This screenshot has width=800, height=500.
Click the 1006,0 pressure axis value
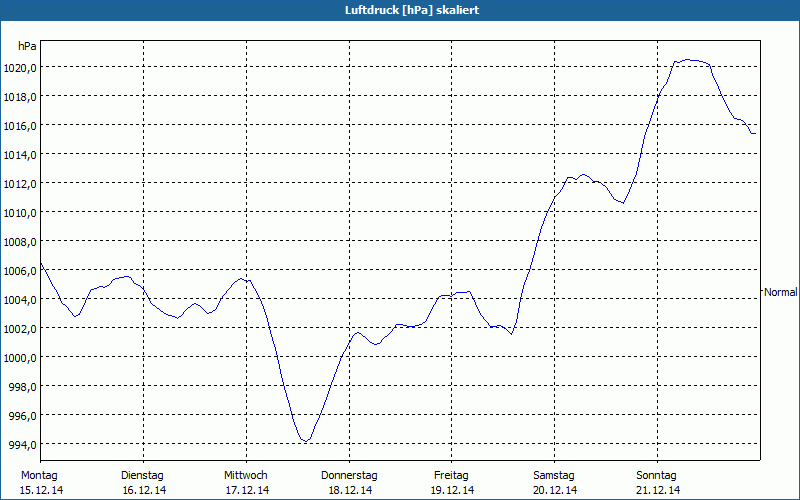pyautogui.click(x=20, y=271)
